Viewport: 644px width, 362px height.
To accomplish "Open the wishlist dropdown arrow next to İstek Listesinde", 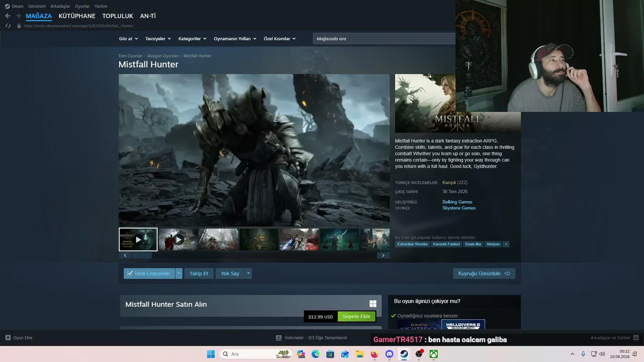I will click(179, 274).
